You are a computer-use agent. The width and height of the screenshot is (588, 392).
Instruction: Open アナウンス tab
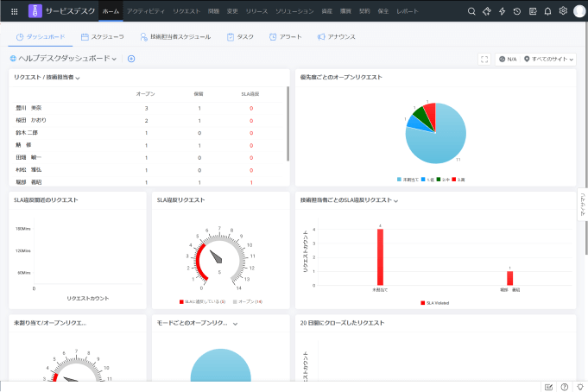[x=337, y=37]
